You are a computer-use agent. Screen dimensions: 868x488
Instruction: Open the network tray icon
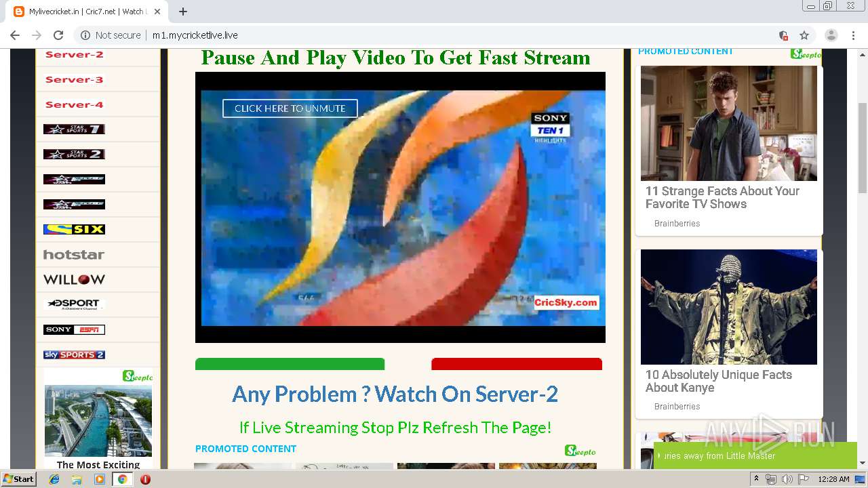pyautogui.click(x=771, y=479)
